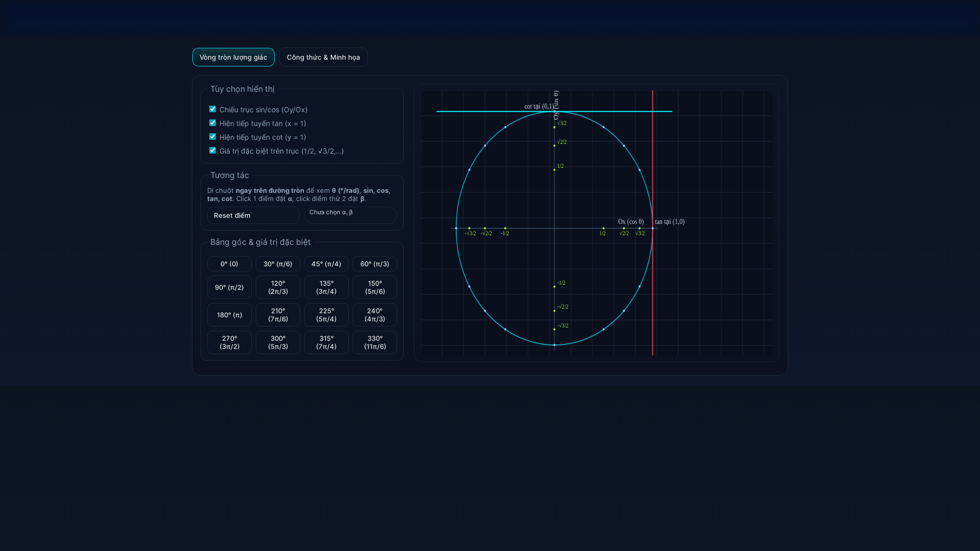
Task: Select the 300° (5π/3) angle button
Action: click(x=278, y=342)
